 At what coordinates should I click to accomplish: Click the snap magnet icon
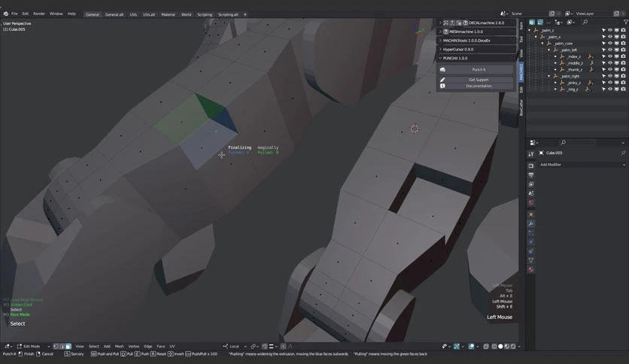[x=264, y=347]
